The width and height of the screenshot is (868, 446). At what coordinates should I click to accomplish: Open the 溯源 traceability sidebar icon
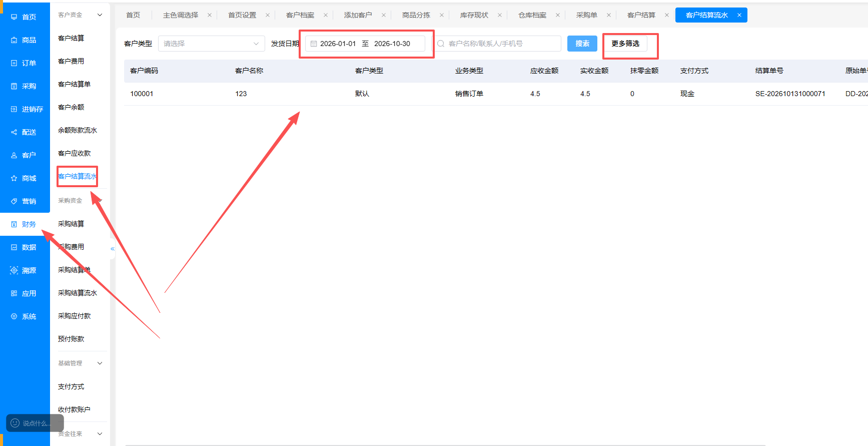click(x=14, y=270)
